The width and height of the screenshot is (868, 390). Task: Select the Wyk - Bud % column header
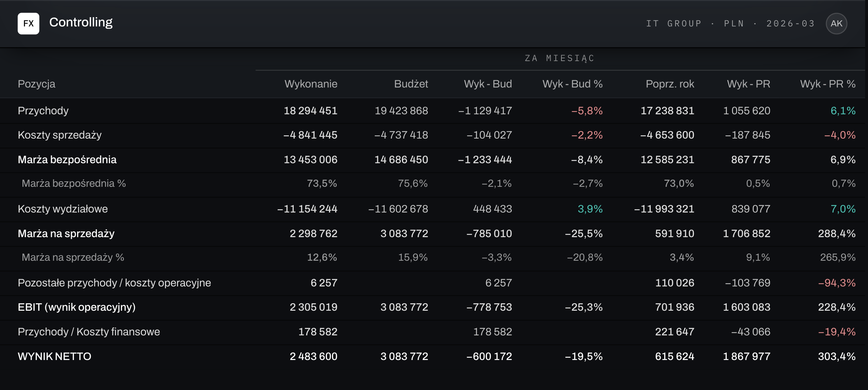pos(572,84)
